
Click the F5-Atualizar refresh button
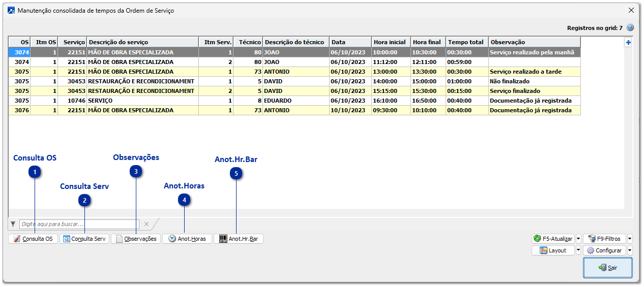pyautogui.click(x=552, y=239)
